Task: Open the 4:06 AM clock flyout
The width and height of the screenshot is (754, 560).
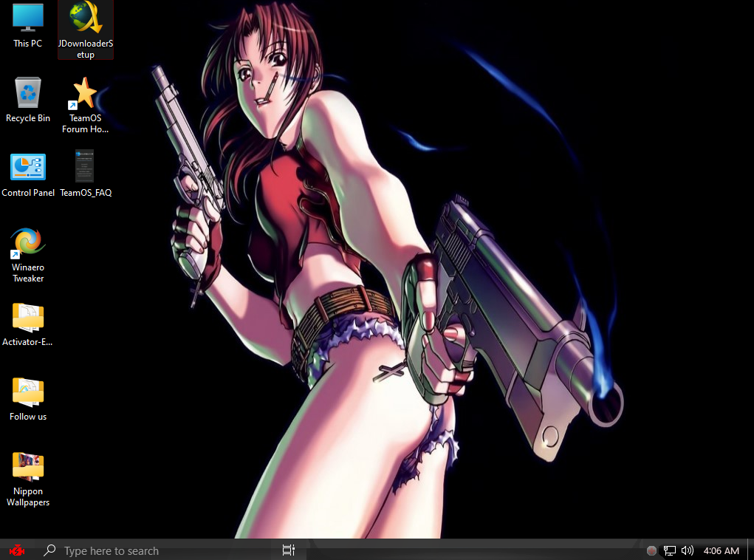Action: 722,551
